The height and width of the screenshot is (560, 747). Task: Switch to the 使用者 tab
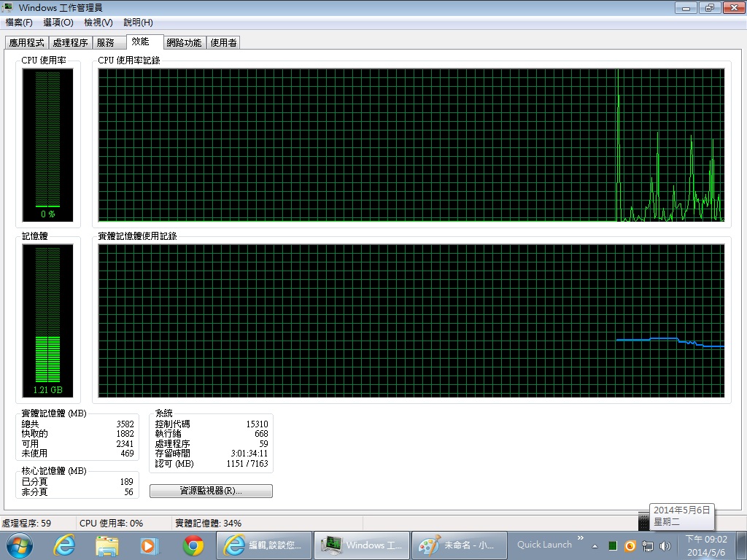coord(223,43)
